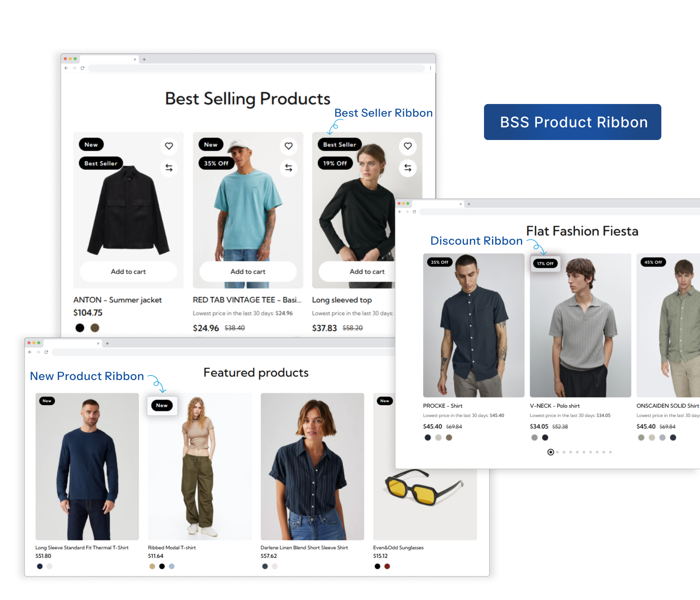This screenshot has height=600, width=700.
Task: Choose navy swatch for Long Sleeve Thermal T-Shirt
Action: (x=40, y=566)
